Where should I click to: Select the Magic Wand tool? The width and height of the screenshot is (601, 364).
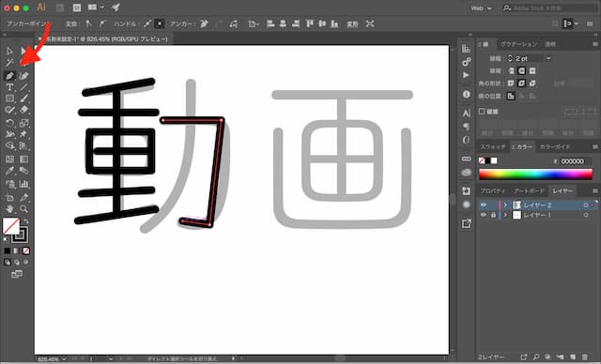click(x=9, y=63)
